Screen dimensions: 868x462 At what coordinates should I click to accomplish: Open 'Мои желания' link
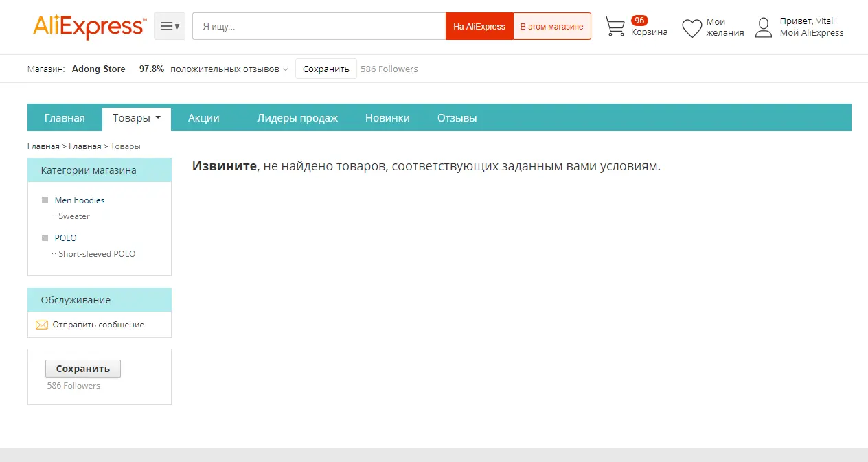click(x=725, y=27)
